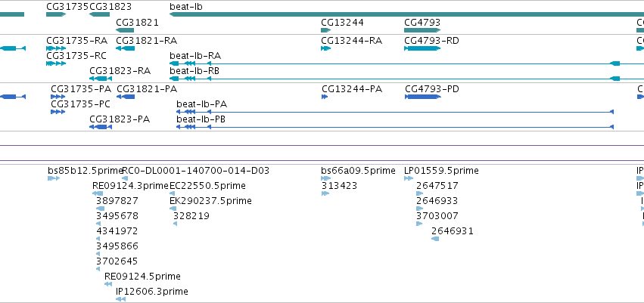Select the CG4793 gene bar
Screen dimensions: 644x303
click(422, 30)
